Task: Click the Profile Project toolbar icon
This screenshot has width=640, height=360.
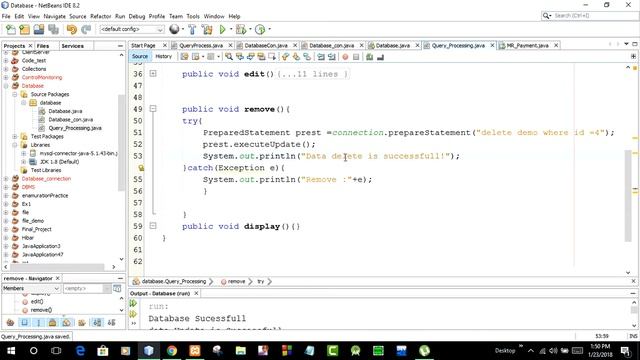Action: 260,29
